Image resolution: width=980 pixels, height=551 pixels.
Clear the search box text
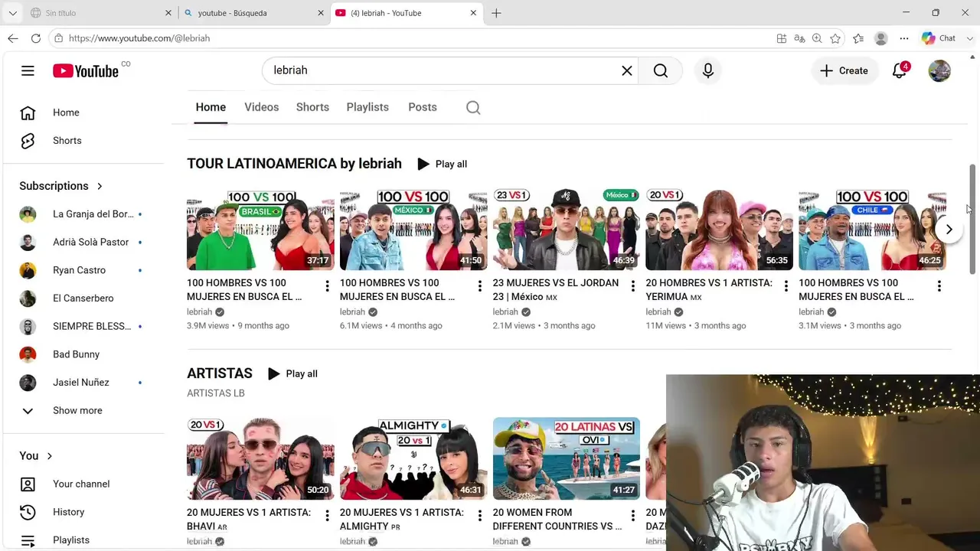click(x=626, y=70)
